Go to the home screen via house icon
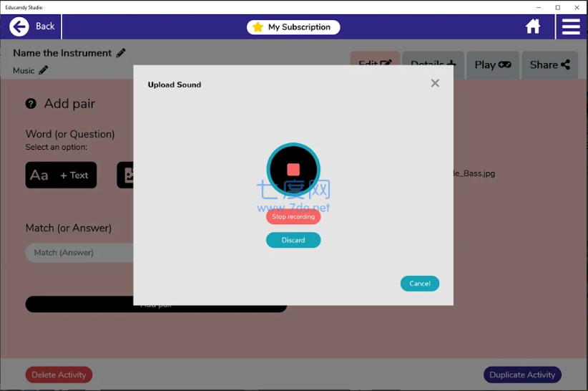The width and height of the screenshot is (588, 391). tap(532, 26)
